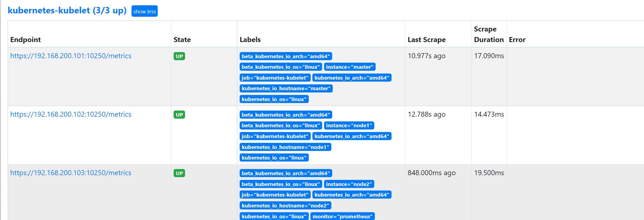The image size is (644, 220).
Task: Click the kubernetes_io_hostname="master" label
Action: (286, 88)
